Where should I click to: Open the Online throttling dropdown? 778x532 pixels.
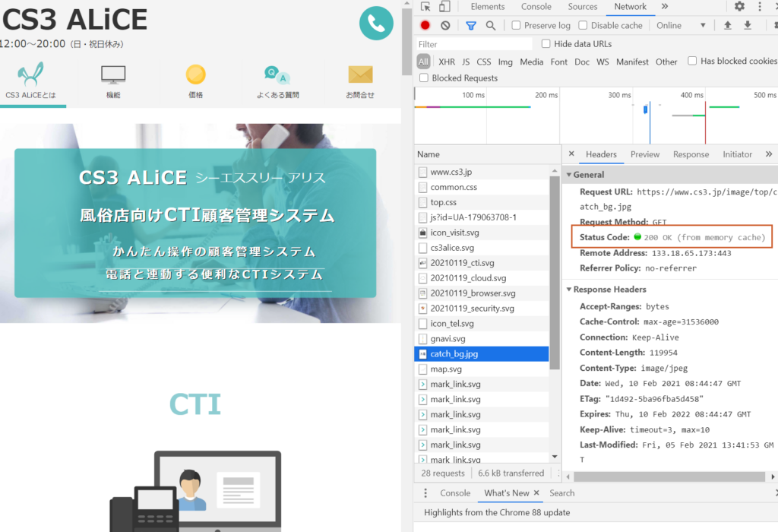[681, 25]
